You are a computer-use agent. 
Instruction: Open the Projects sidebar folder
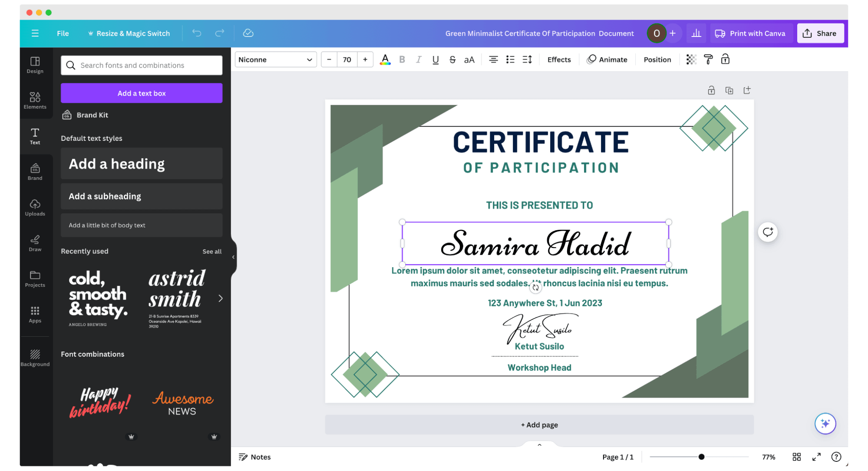pos(35,279)
